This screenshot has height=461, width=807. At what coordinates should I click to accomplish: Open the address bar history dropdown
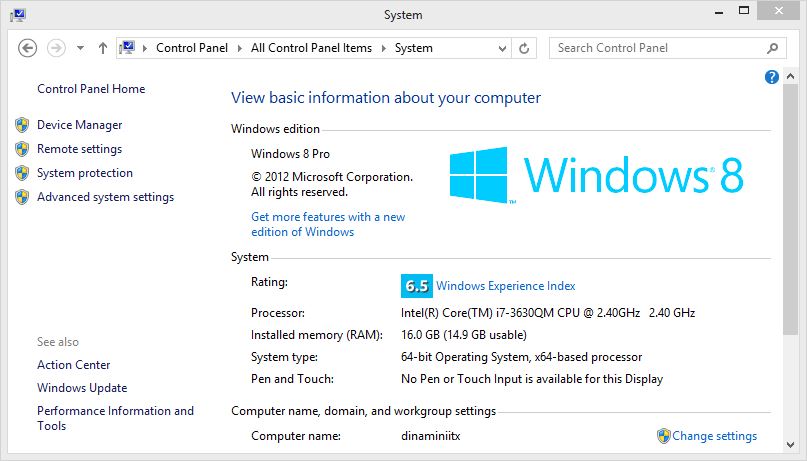click(x=502, y=48)
